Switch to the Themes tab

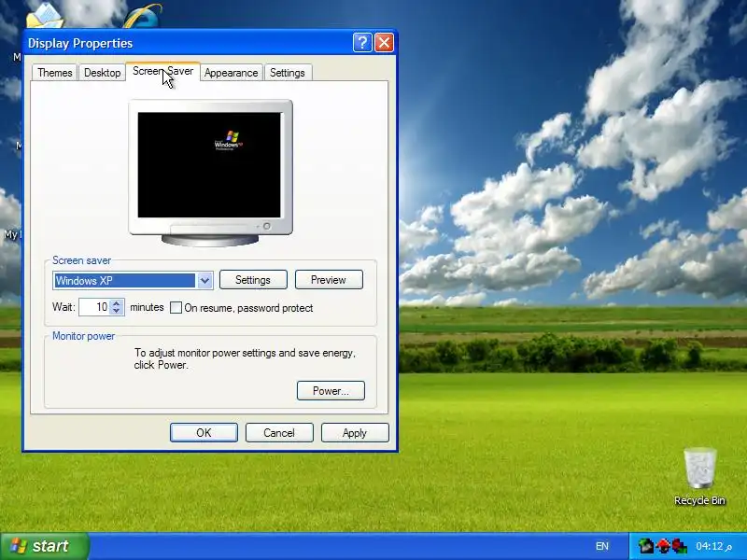[55, 73]
